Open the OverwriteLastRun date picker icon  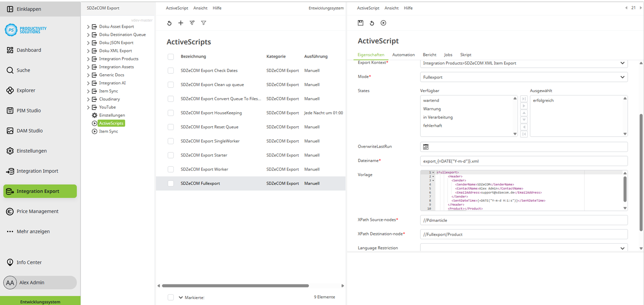[425, 146]
